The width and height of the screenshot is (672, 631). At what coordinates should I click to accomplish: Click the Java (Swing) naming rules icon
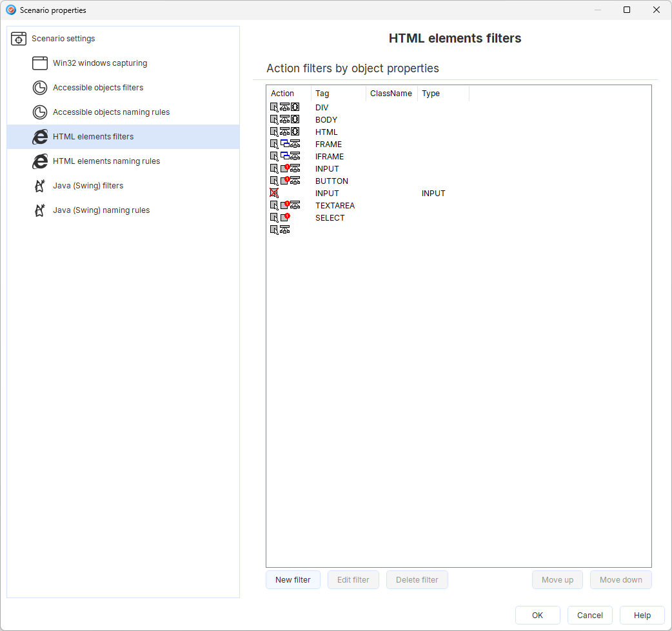(x=40, y=210)
